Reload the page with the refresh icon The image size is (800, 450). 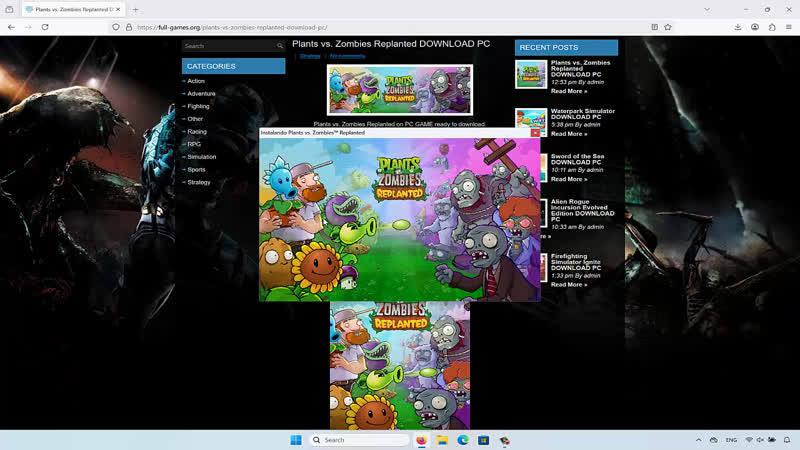click(x=45, y=27)
